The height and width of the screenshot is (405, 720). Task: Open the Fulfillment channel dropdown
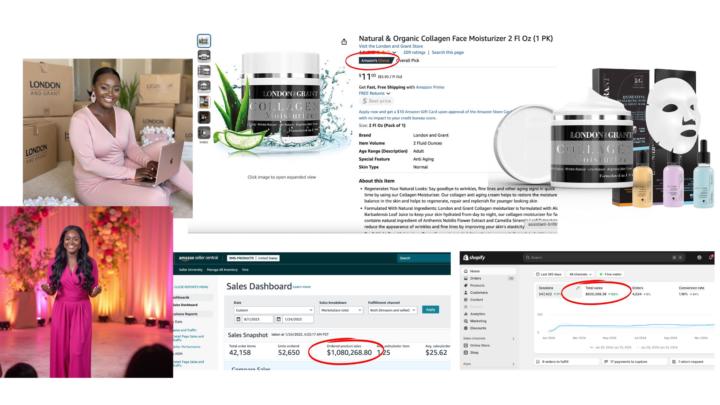[393, 310]
